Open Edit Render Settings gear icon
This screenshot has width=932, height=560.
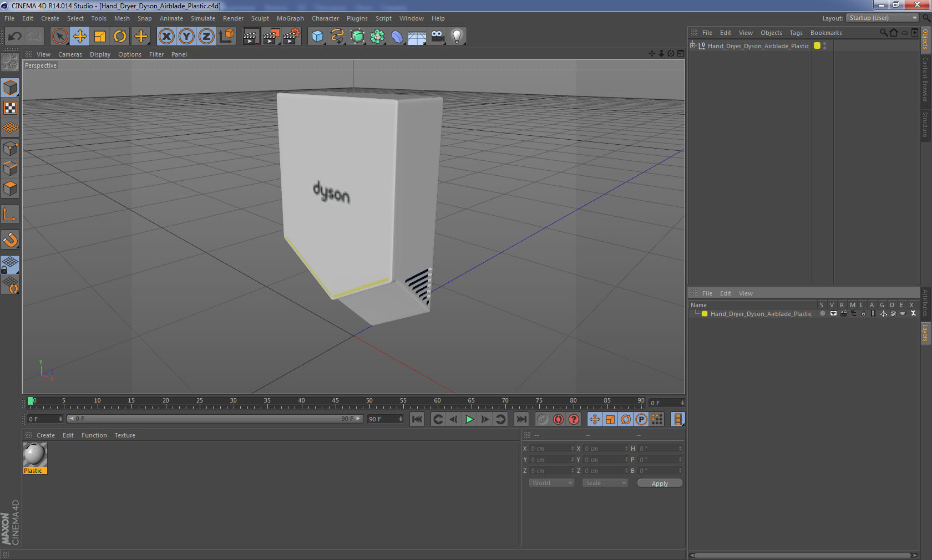click(292, 37)
